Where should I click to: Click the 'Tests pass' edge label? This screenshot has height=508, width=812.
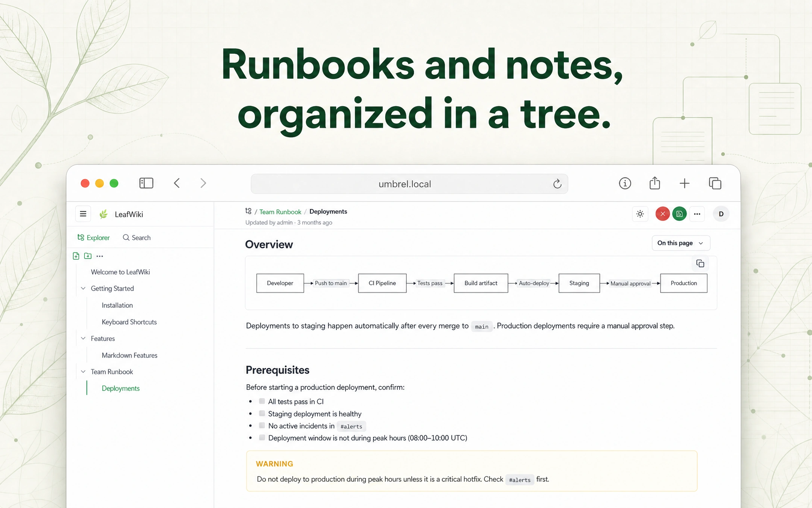pyautogui.click(x=430, y=283)
